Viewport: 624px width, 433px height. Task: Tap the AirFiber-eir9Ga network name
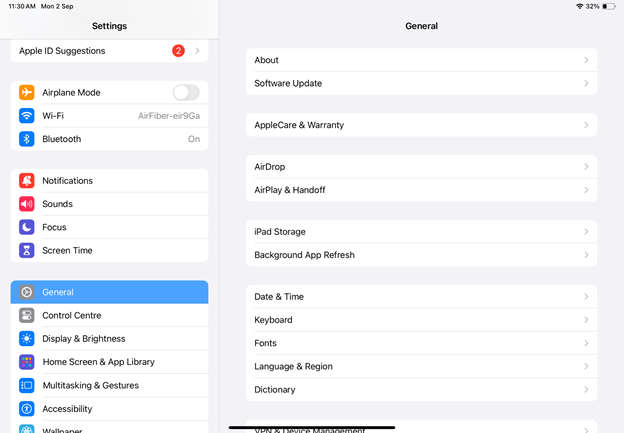point(169,116)
